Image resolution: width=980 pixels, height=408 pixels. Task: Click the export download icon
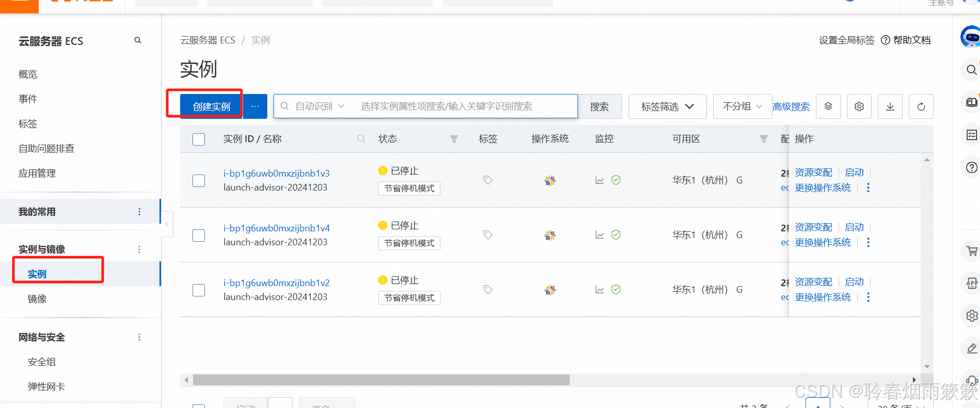tap(890, 106)
